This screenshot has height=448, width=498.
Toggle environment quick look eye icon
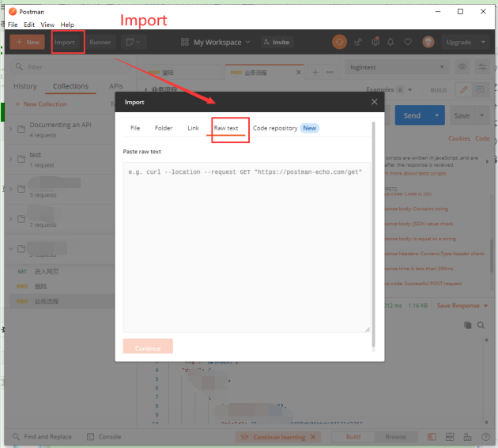pyautogui.click(x=462, y=66)
